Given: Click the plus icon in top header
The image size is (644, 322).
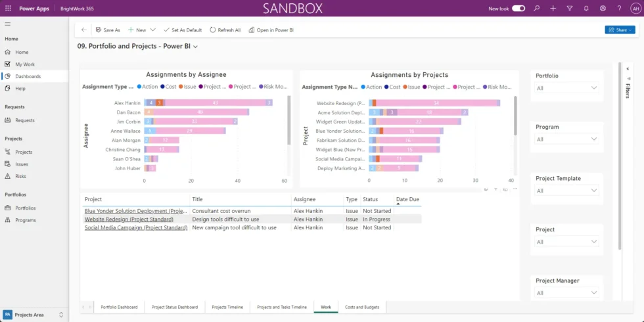Looking at the screenshot, I should point(553,9).
